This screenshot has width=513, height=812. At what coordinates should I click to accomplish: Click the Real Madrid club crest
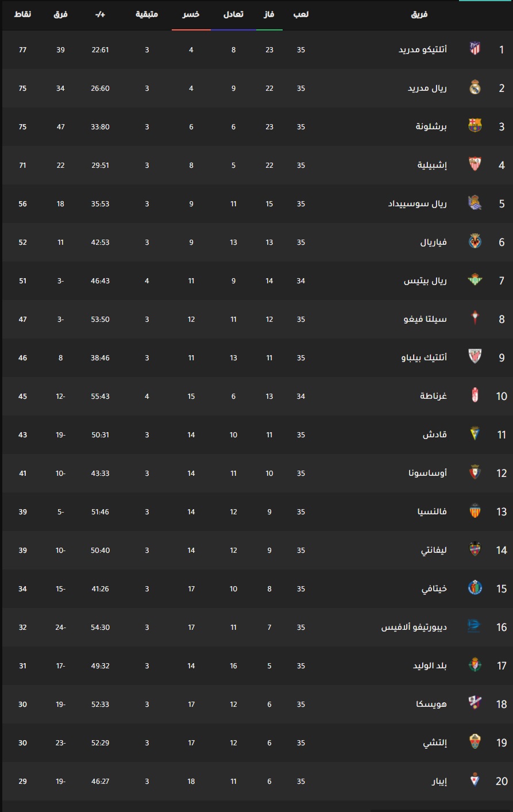pos(475,87)
